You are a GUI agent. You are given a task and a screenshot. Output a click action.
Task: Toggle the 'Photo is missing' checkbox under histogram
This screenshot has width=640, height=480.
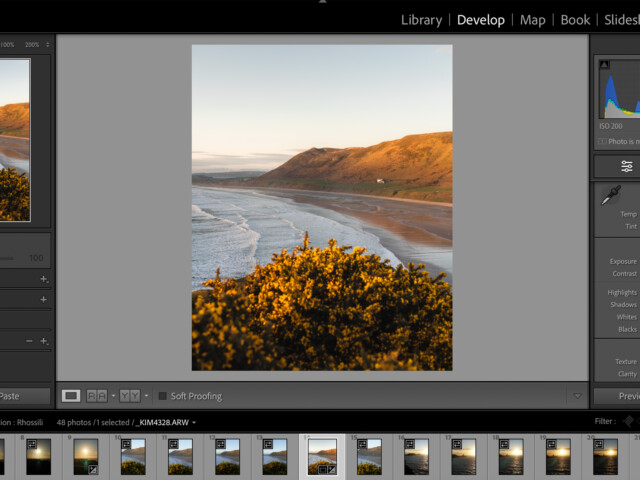pos(602,141)
